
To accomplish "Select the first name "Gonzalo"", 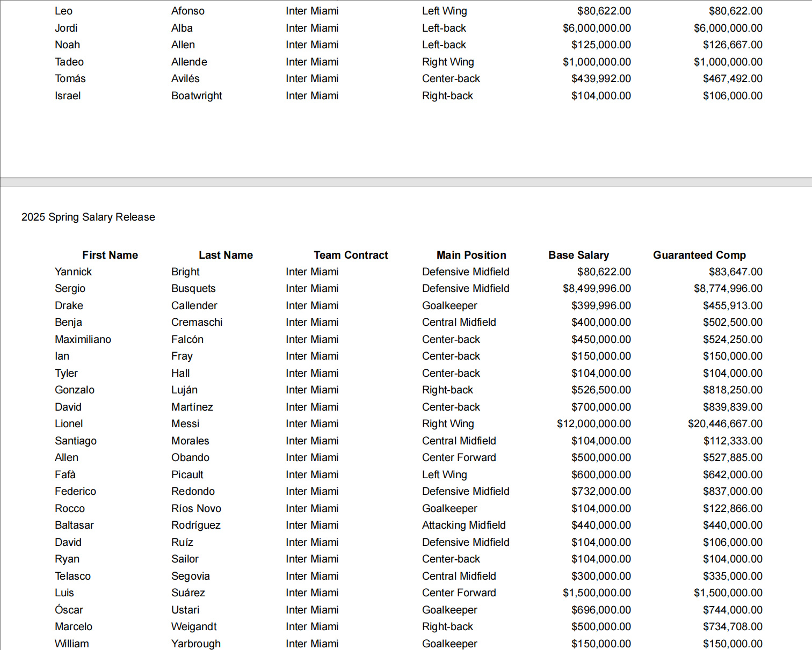I will [75, 390].
